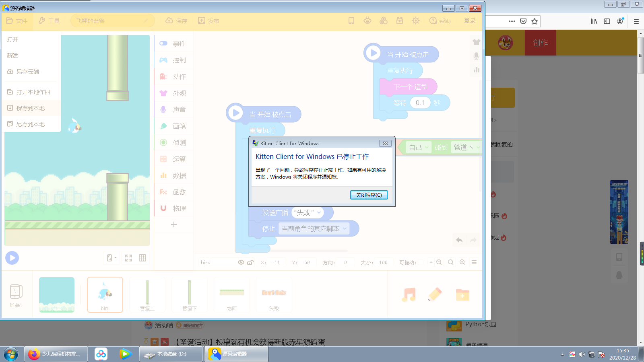
Task: Reset workspace zoom with the magnifier icon
Action: (x=451, y=262)
